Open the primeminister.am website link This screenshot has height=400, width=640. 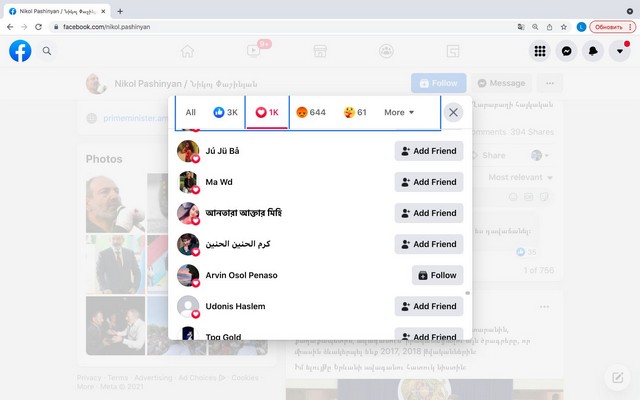coord(136,118)
